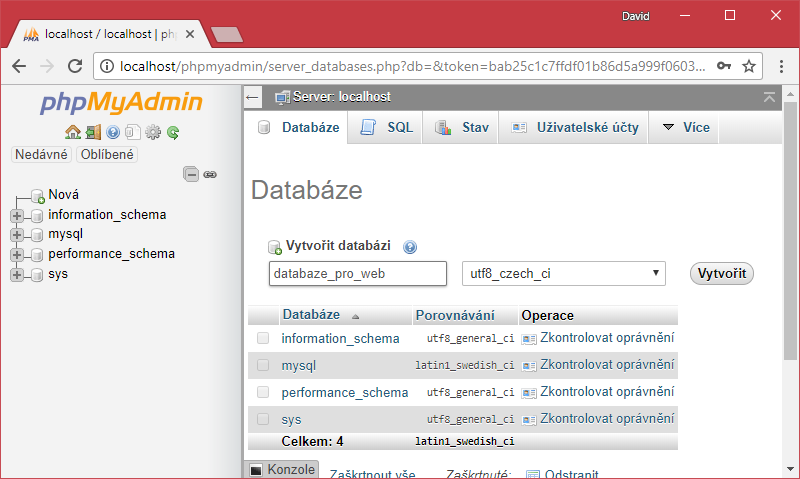Go back with browser back arrow
This screenshot has width=800, height=479.
19,66
